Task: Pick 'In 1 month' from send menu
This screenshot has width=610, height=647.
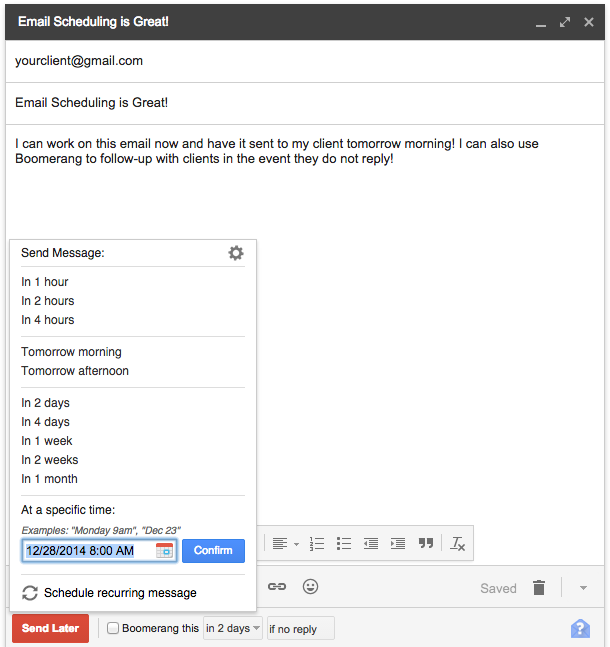Action: tap(49, 479)
